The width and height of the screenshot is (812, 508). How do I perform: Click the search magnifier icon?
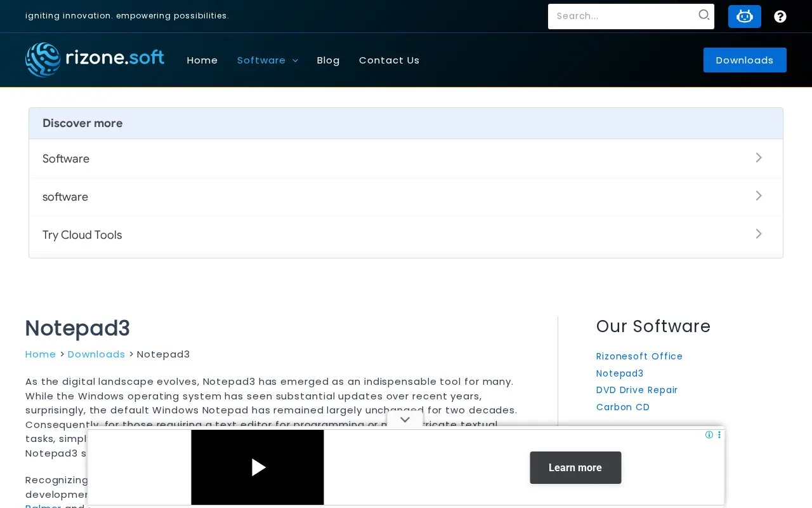[x=704, y=15]
